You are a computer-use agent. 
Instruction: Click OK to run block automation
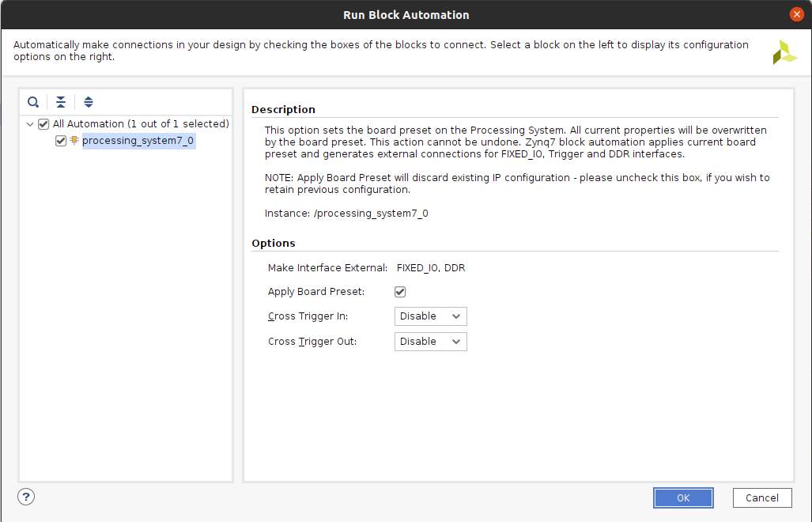click(683, 497)
